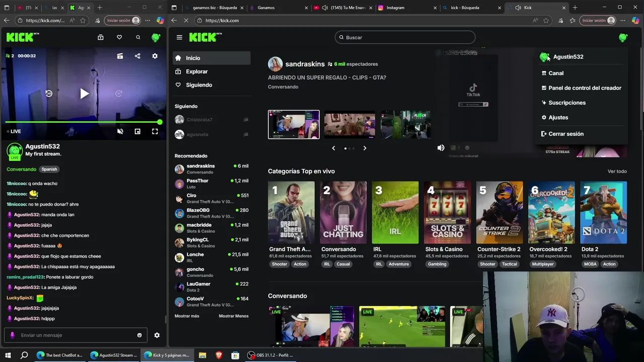The height and width of the screenshot is (362, 644).
Task: Open Just Chatting Conversando category card
Action: click(343, 213)
